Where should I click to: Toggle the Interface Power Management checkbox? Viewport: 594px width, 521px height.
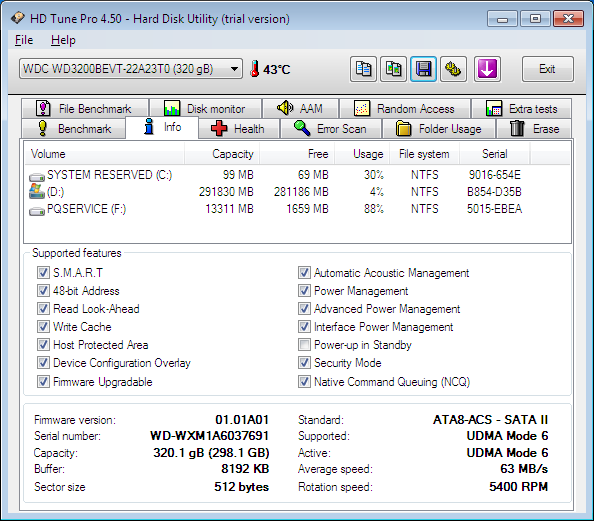click(x=304, y=327)
